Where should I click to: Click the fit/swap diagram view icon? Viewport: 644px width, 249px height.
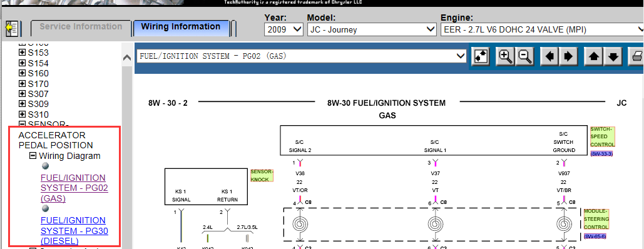[x=481, y=56]
